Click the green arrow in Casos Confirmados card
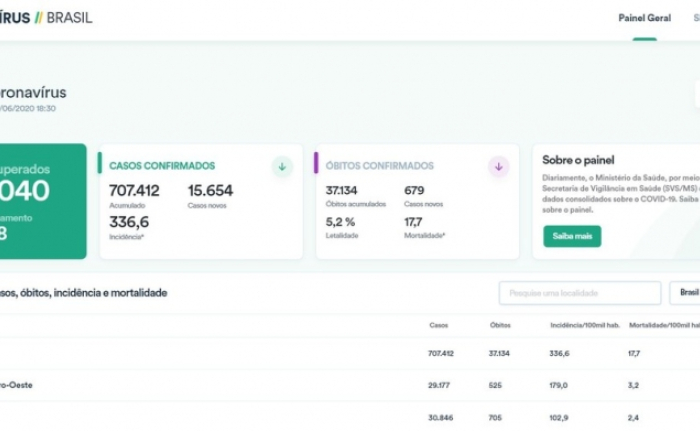This screenshot has height=431, width=700. [282, 167]
